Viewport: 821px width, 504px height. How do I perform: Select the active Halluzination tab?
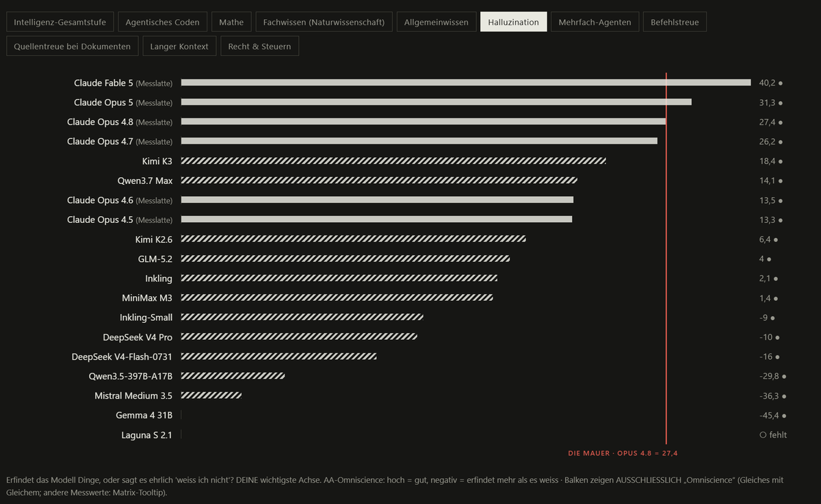pyautogui.click(x=513, y=22)
